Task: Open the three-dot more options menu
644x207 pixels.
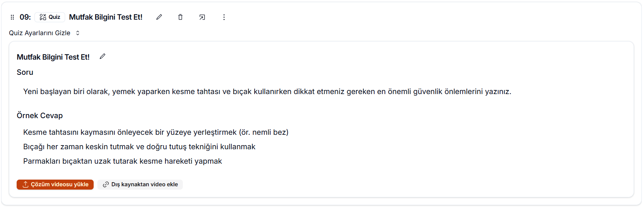Action: (224, 17)
